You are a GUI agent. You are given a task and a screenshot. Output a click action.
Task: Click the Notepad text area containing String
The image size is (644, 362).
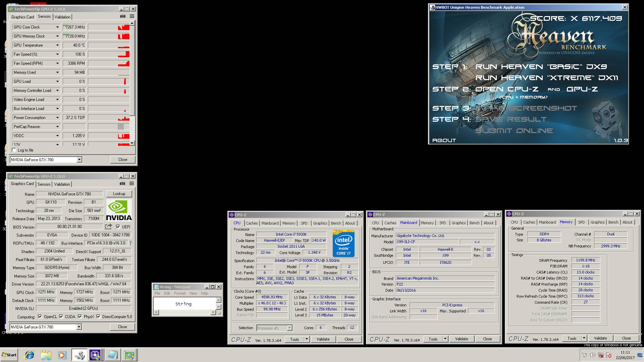pyautogui.click(x=185, y=304)
